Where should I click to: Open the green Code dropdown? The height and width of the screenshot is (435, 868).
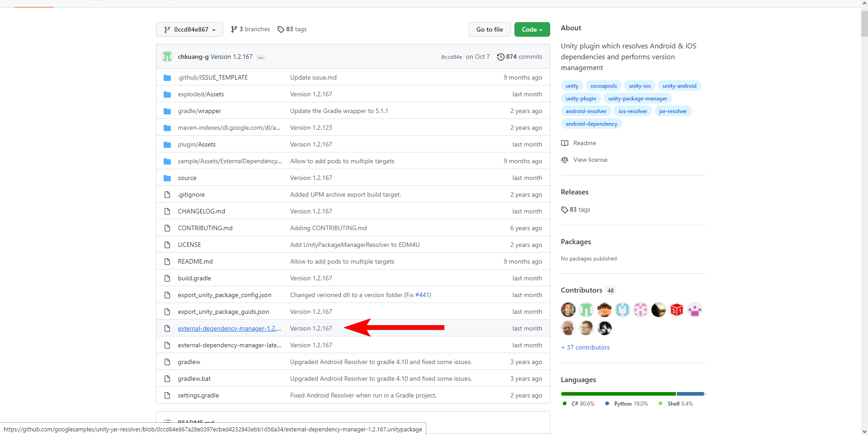[x=532, y=29]
